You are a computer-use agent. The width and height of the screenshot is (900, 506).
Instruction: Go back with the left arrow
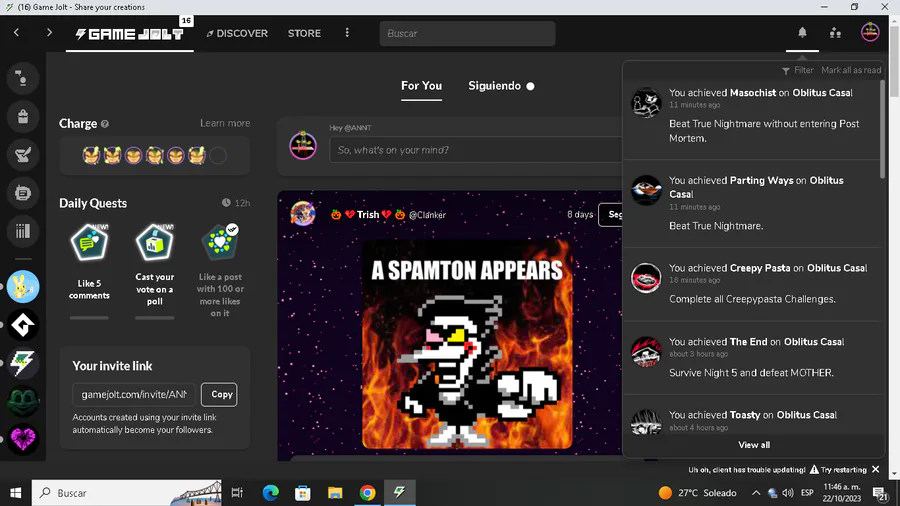pyautogui.click(x=17, y=33)
